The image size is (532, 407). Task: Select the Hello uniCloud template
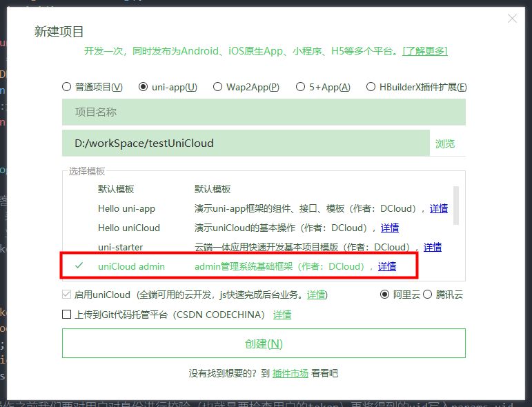(129, 228)
